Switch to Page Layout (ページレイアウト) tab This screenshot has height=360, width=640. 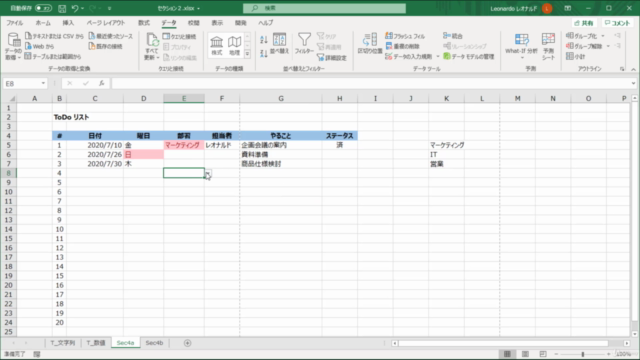click(x=106, y=23)
